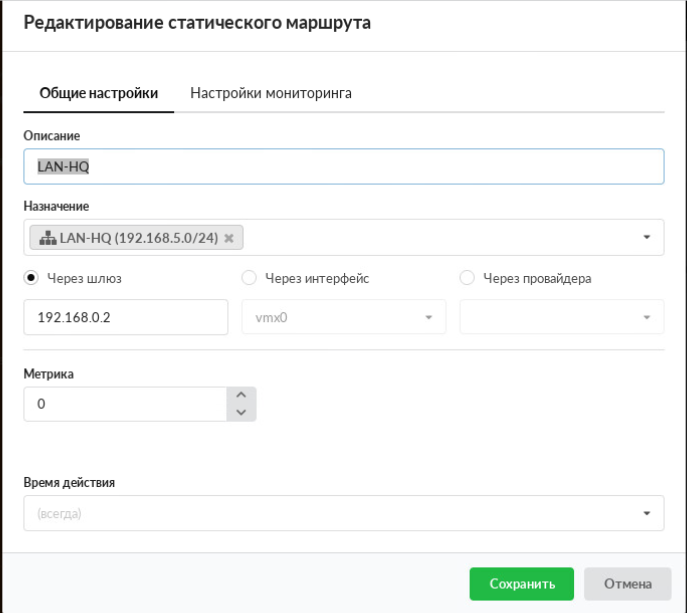The height and width of the screenshot is (613, 687).
Task: Cancel editing with the Отмена button
Action: click(x=627, y=584)
